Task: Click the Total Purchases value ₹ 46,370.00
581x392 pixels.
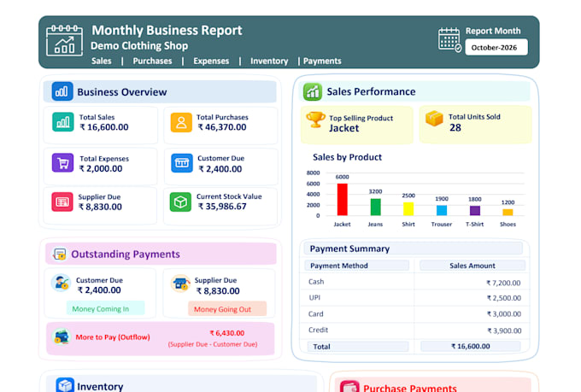Action: point(222,127)
